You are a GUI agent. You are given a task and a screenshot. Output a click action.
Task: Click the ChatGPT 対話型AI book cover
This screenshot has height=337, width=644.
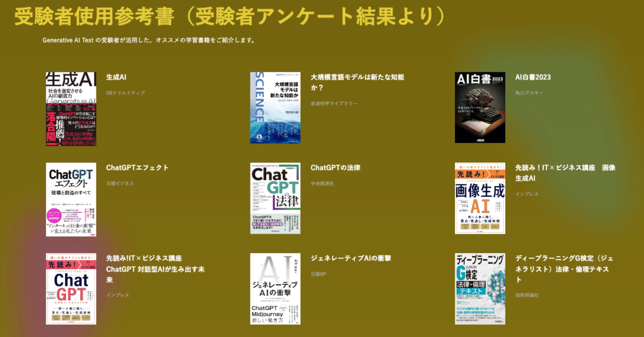(x=71, y=289)
